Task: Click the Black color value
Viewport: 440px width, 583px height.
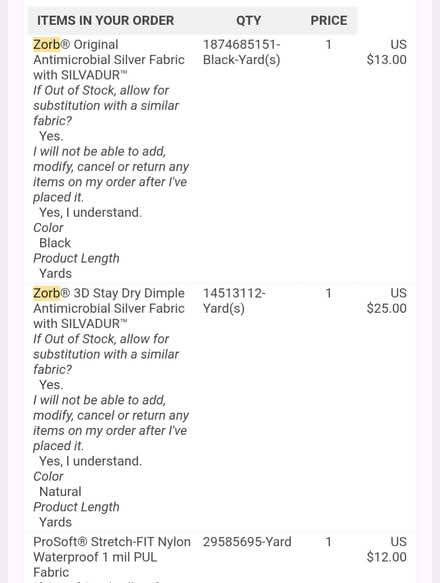Action: [55, 243]
